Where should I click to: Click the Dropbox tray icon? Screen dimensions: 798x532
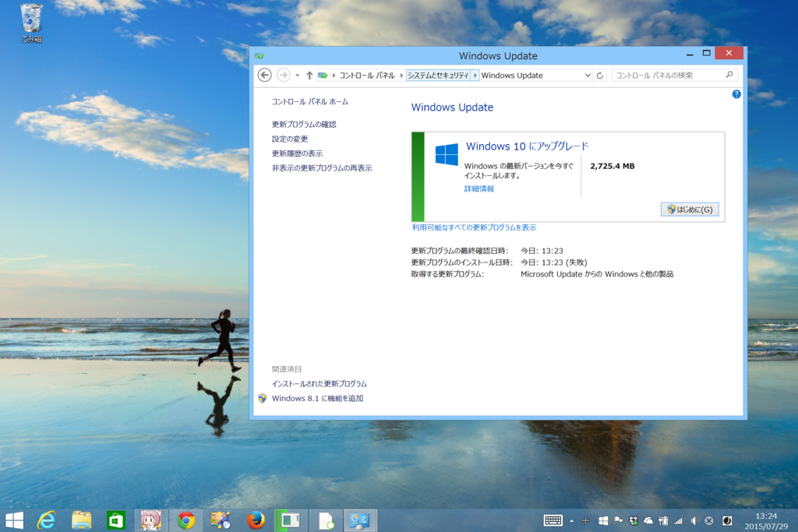point(634,520)
